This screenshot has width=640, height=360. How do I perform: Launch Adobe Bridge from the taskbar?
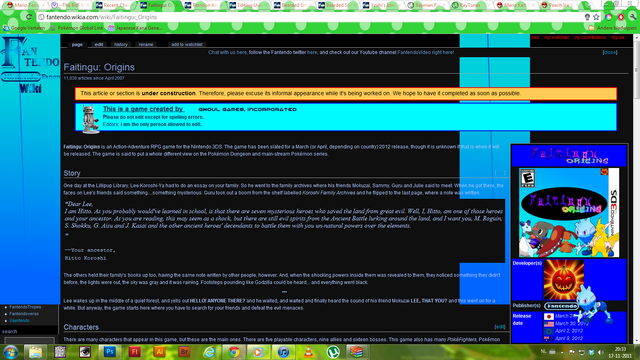(184, 352)
